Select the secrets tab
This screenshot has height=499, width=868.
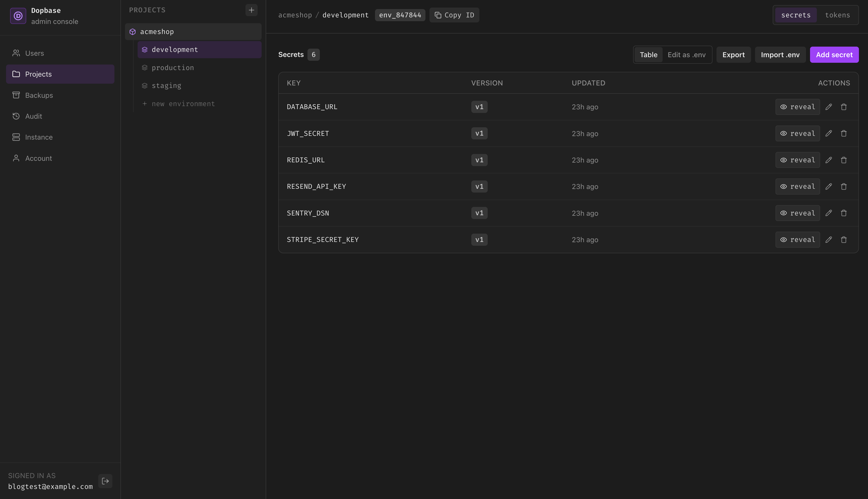[796, 15]
